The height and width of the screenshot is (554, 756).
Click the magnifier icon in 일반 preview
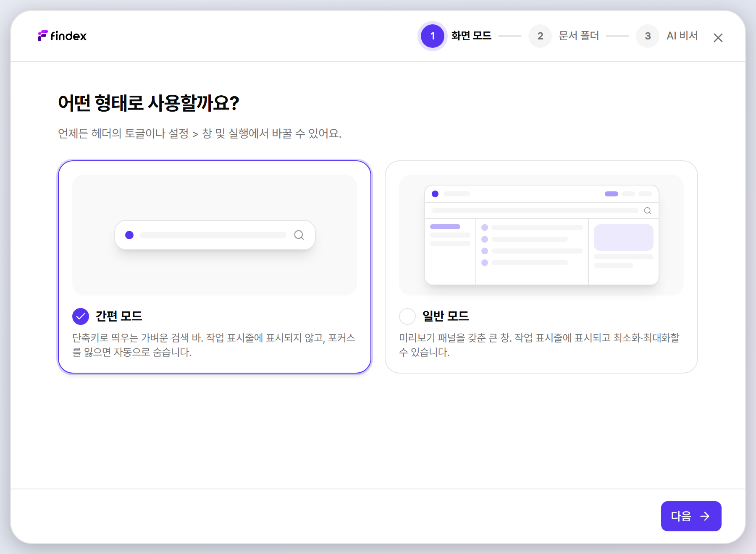pyautogui.click(x=648, y=211)
